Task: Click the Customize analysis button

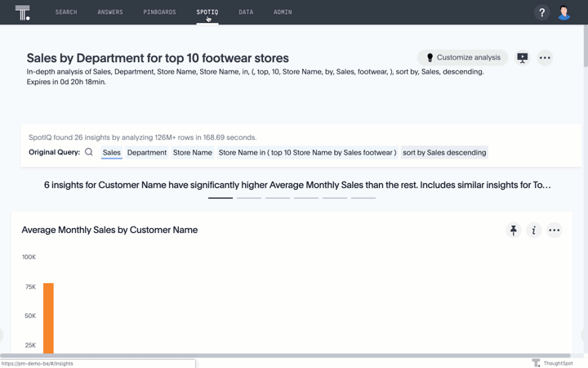Action: [x=463, y=57]
